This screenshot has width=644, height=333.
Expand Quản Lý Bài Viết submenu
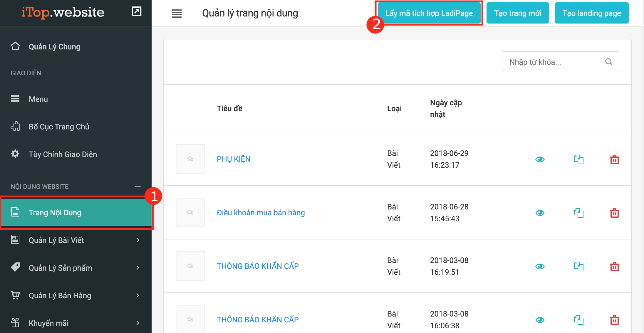[137, 240]
